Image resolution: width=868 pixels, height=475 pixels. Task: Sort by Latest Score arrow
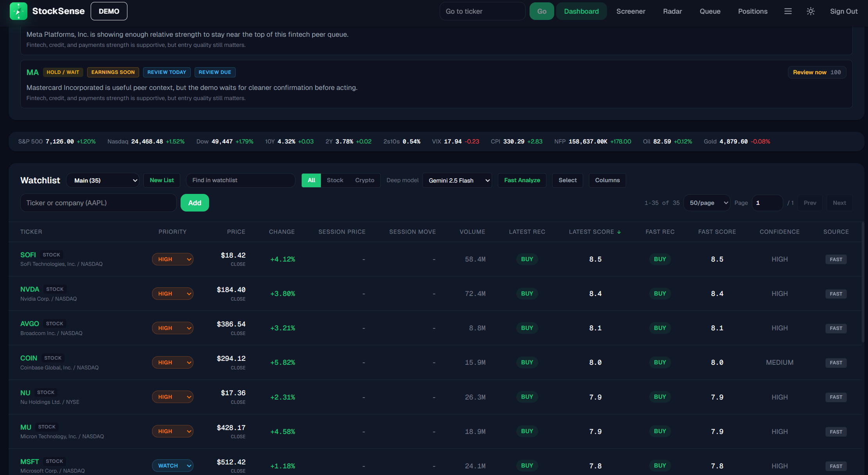[619, 232]
